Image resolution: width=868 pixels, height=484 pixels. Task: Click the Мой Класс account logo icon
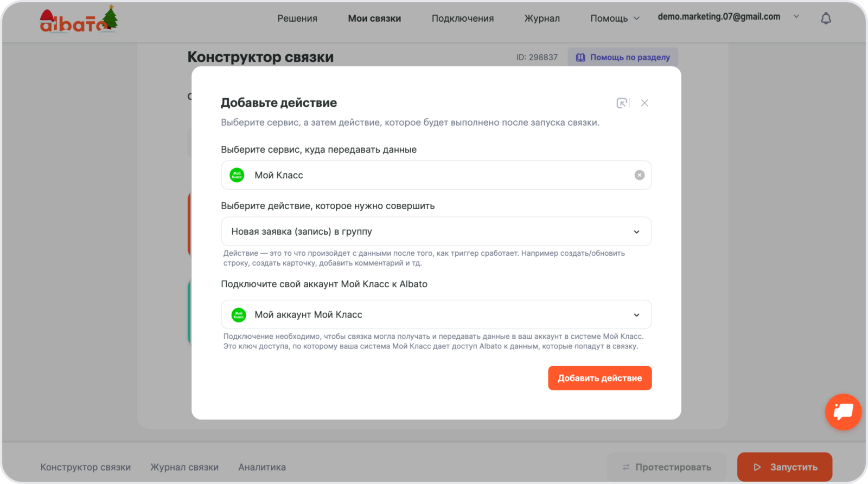[x=239, y=315]
